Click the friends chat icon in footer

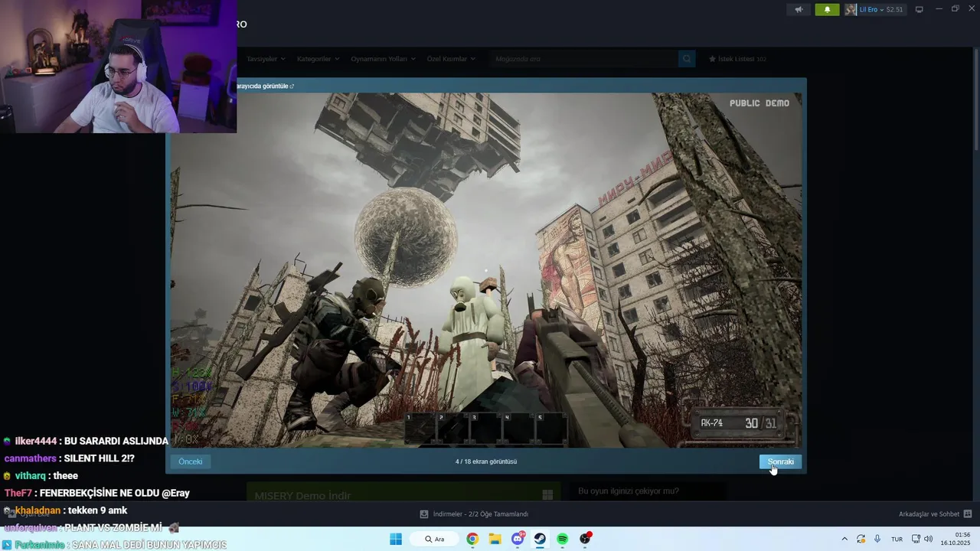click(968, 514)
